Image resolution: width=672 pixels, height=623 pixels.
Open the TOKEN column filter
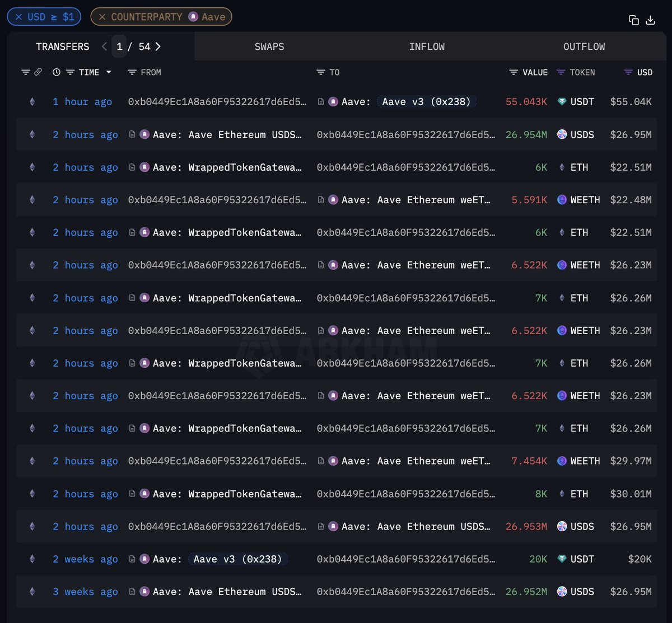point(561,72)
